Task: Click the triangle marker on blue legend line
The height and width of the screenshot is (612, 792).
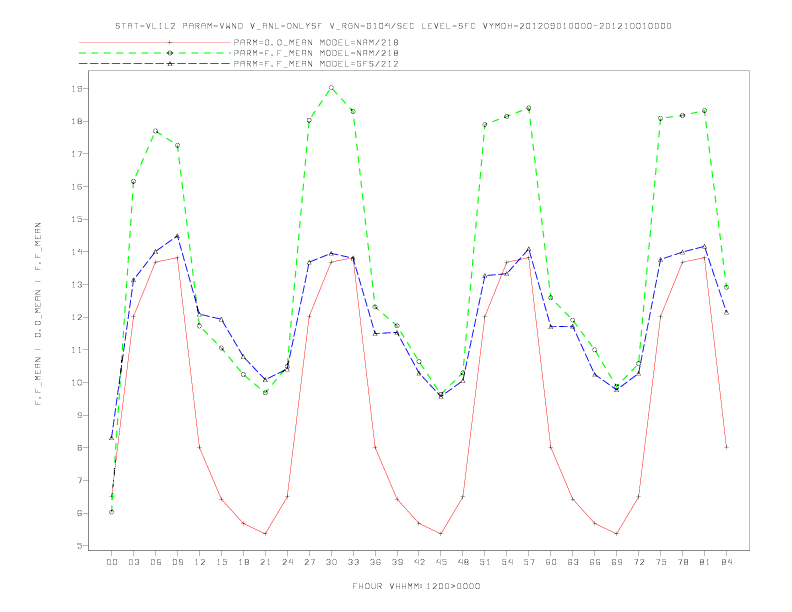Action: (170, 64)
